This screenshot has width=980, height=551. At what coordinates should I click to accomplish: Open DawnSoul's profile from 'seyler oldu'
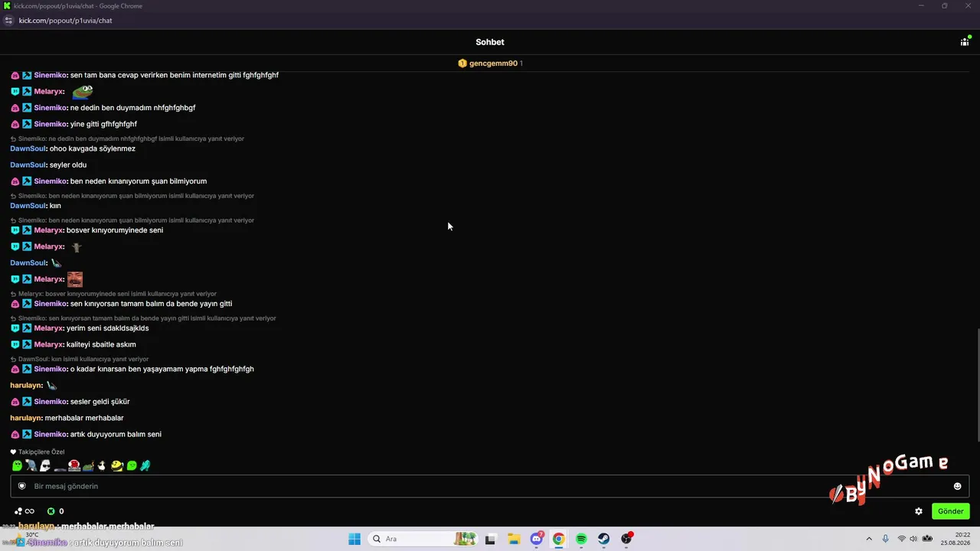tap(28, 165)
